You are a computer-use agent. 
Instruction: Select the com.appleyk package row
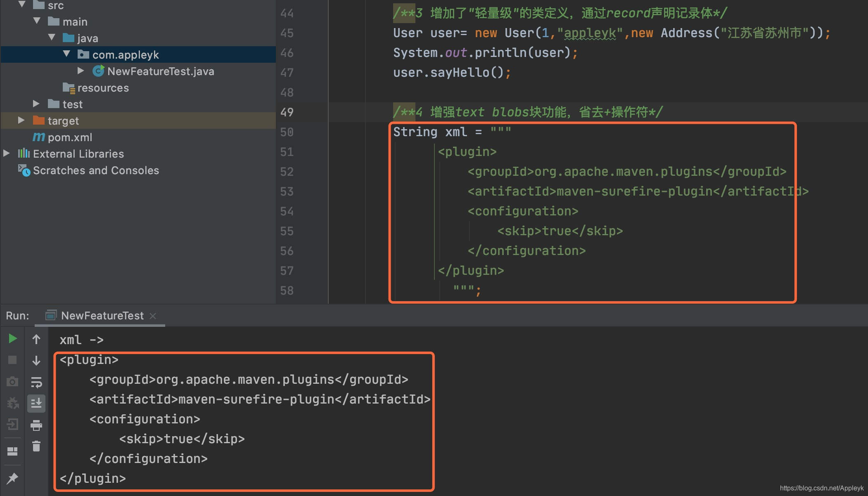pyautogui.click(x=138, y=54)
